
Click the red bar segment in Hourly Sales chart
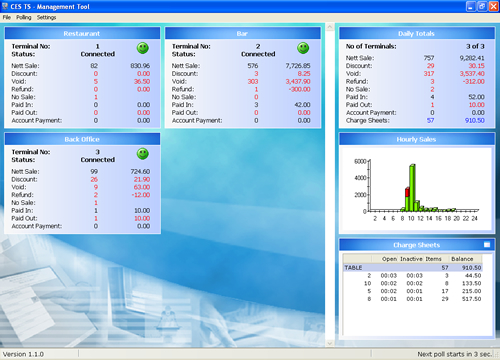[407, 192]
